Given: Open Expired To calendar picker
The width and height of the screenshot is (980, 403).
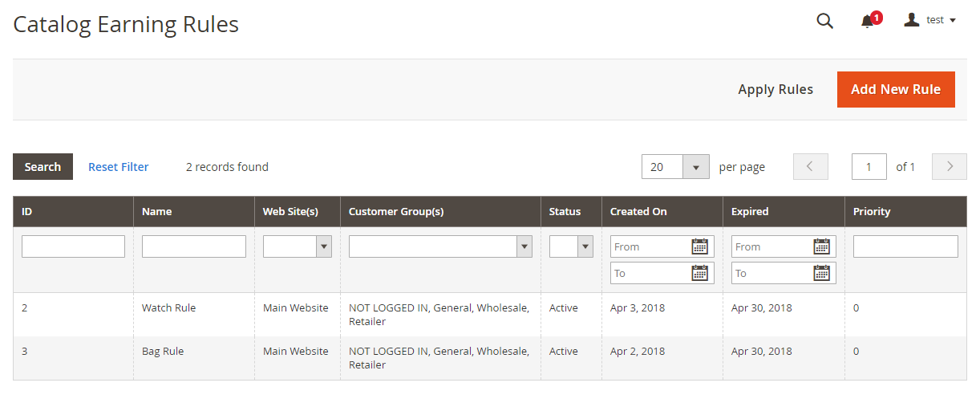Looking at the screenshot, I should [821, 273].
